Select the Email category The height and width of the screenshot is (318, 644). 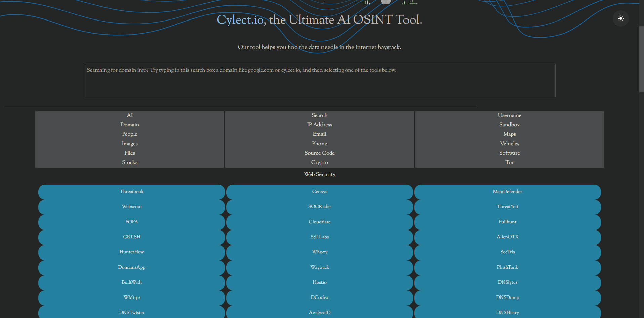[319, 134]
